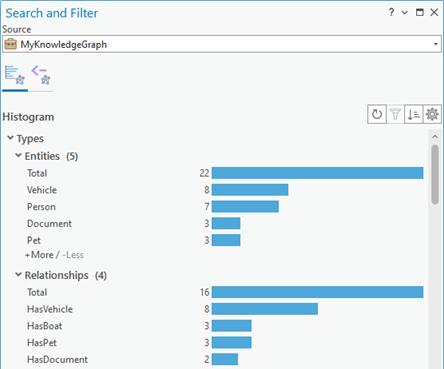
Task: Click the Refresh histogram icon
Action: pos(377,114)
